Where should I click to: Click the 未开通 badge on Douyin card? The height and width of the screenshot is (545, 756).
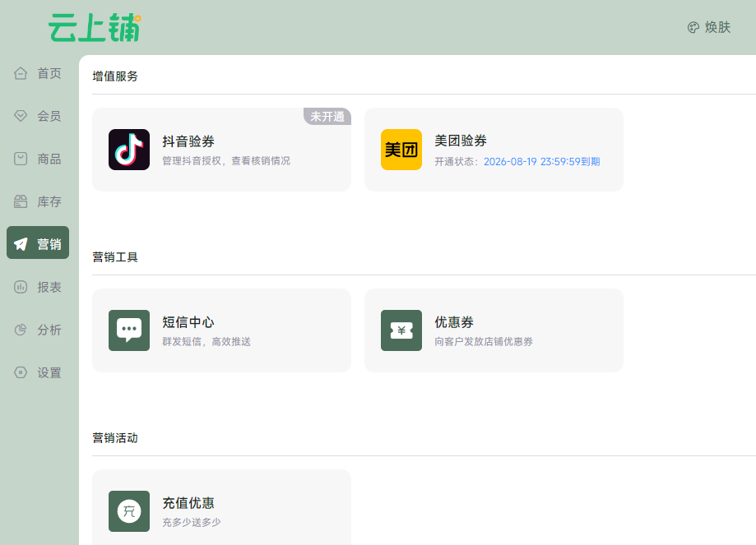tap(327, 117)
